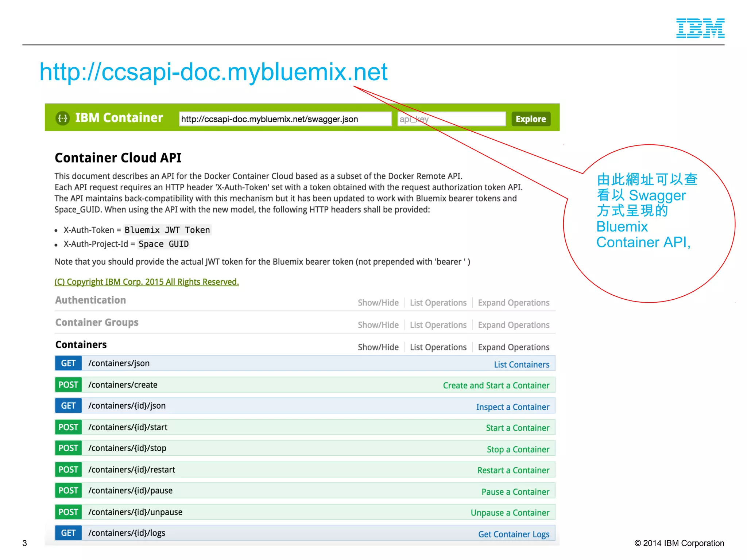This screenshot has width=747, height=560.
Task: Click POST badge for /containers/{id}/start
Action: click(x=68, y=427)
